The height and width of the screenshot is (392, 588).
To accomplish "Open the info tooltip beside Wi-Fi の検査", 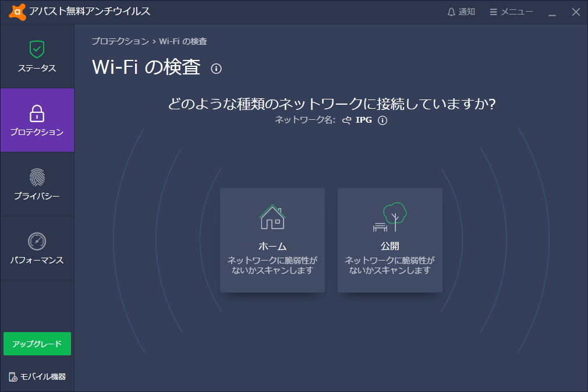I will [217, 69].
